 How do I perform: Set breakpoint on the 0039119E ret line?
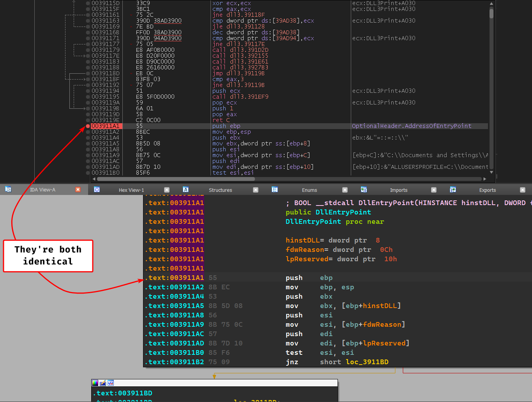pos(88,120)
